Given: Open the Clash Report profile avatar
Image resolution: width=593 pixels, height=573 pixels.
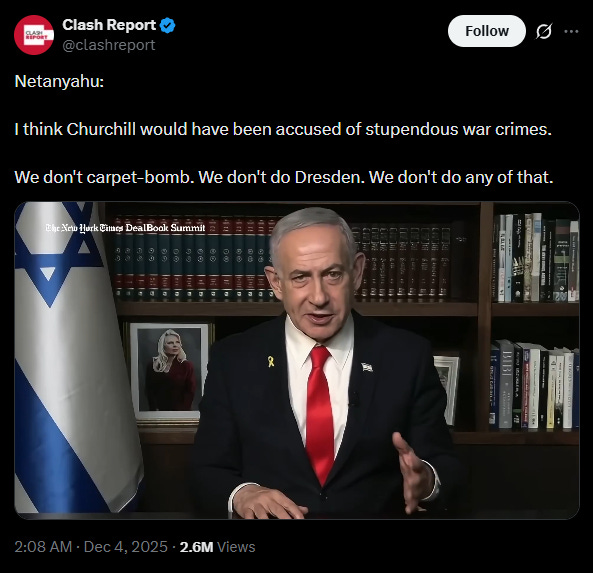Looking at the screenshot, I should coord(34,35).
